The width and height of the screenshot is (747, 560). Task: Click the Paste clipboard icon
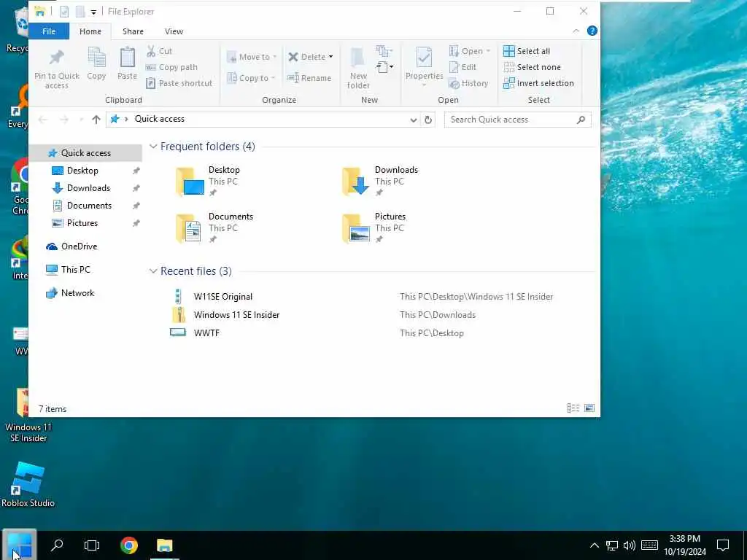(x=127, y=63)
